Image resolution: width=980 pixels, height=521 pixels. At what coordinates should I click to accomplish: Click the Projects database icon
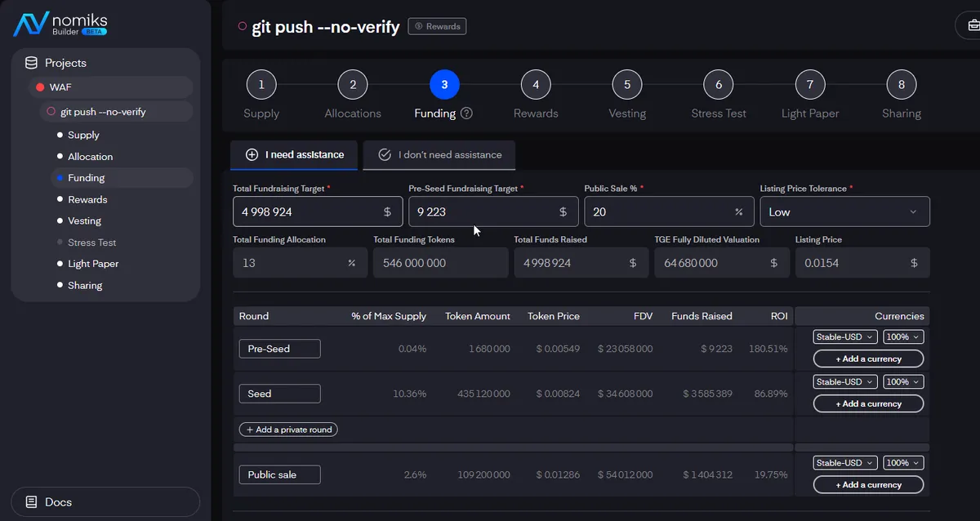click(x=31, y=63)
